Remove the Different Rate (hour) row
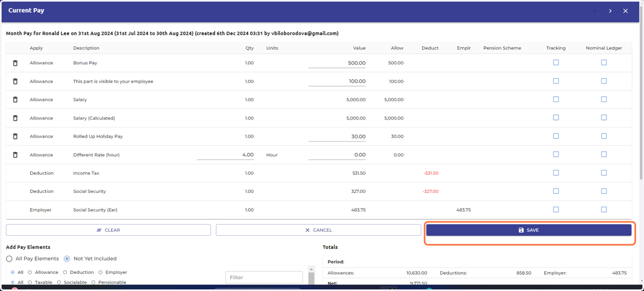The image size is (644, 291). tap(15, 155)
